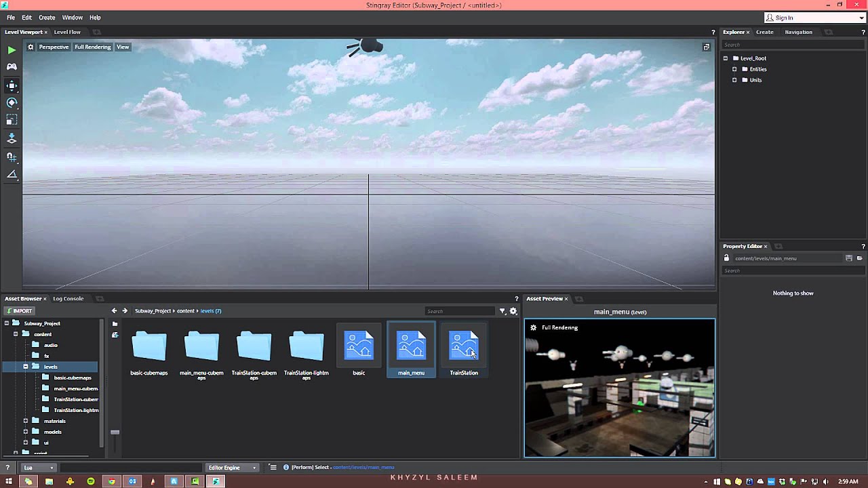Screen dimensions: 868x488
Task: Open the Perspective camera option
Action: click(x=54, y=47)
